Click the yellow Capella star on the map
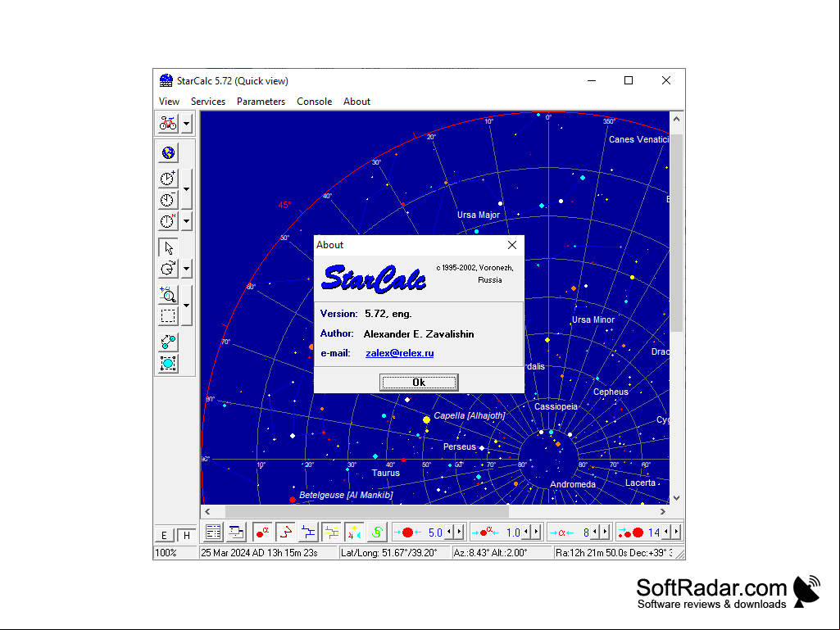 [426, 420]
